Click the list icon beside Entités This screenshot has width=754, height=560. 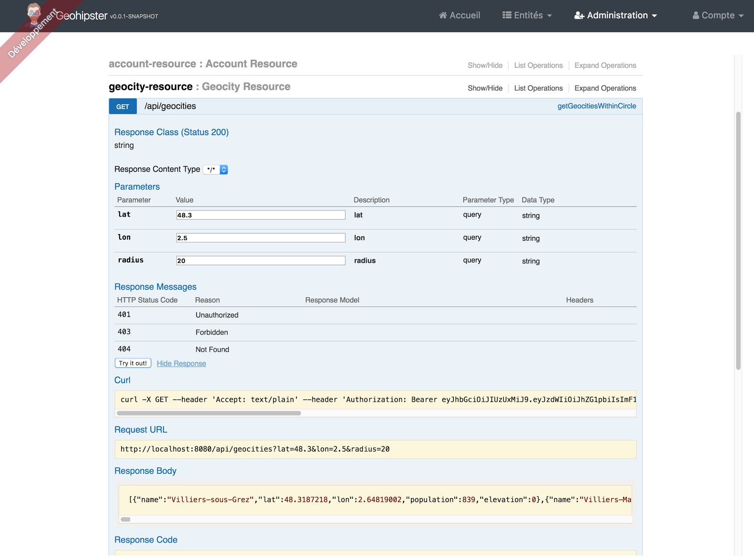click(x=507, y=16)
